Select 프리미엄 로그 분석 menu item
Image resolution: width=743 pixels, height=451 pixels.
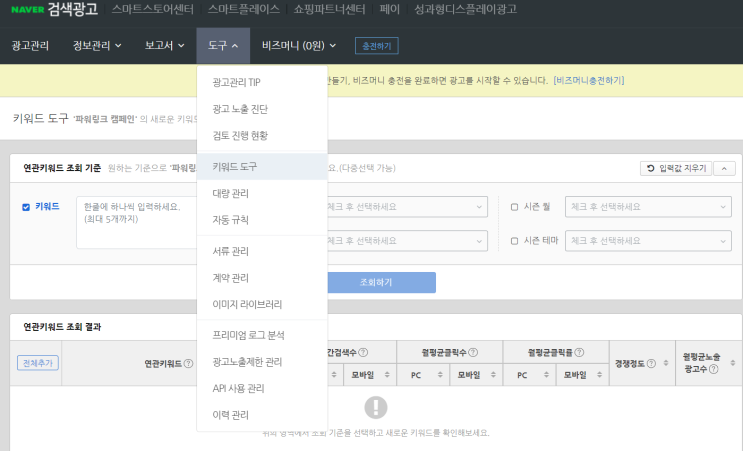pos(262,335)
